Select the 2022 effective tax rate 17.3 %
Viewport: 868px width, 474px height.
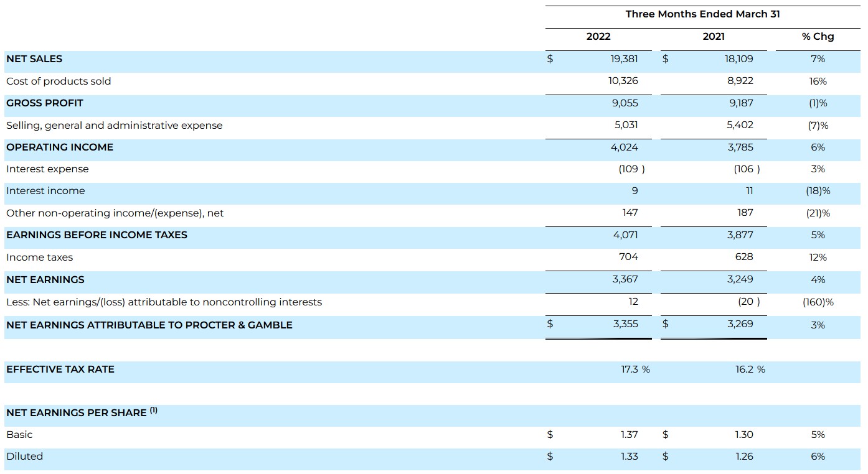click(x=636, y=369)
